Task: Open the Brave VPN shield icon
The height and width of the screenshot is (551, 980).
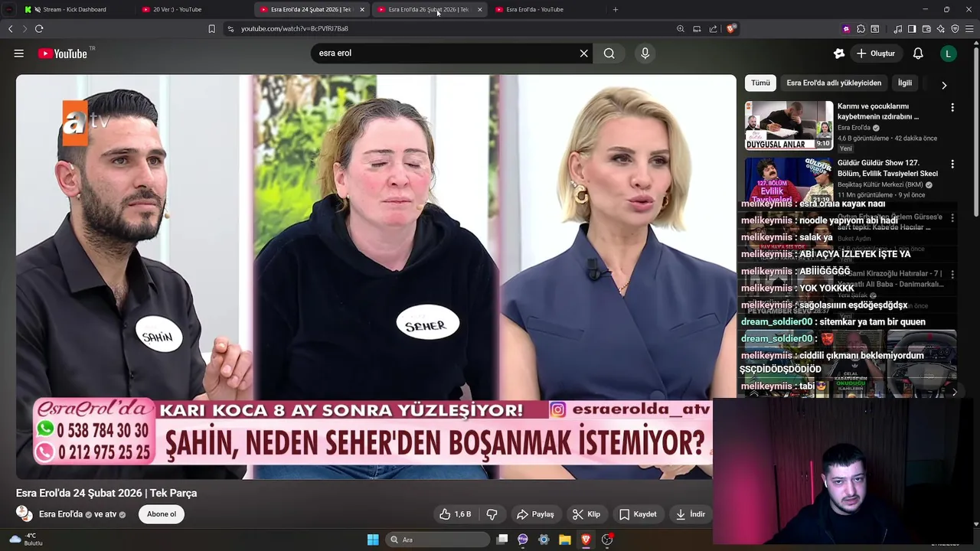Action: (955, 29)
